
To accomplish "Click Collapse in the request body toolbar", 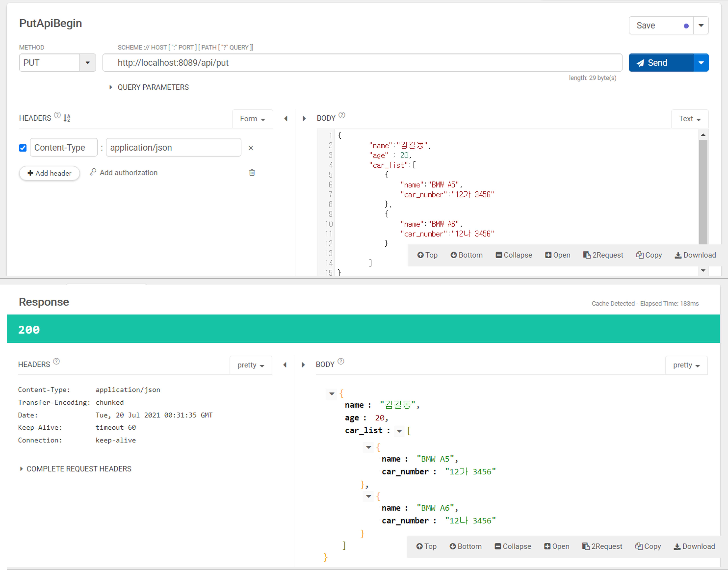I will pos(514,255).
